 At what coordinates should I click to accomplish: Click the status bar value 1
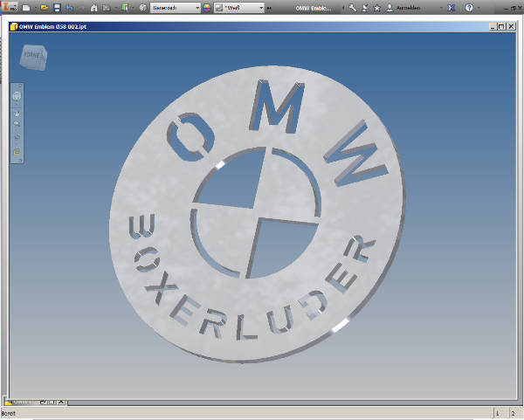click(x=497, y=414)
